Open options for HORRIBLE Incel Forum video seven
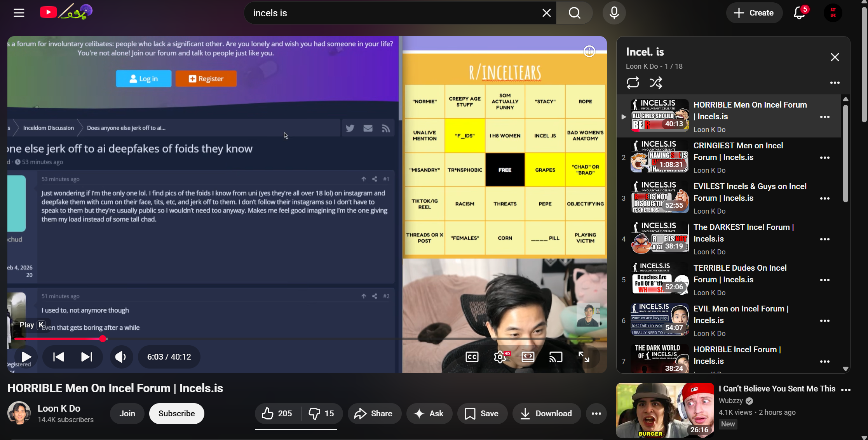868x440 pixels. point(824,361)
